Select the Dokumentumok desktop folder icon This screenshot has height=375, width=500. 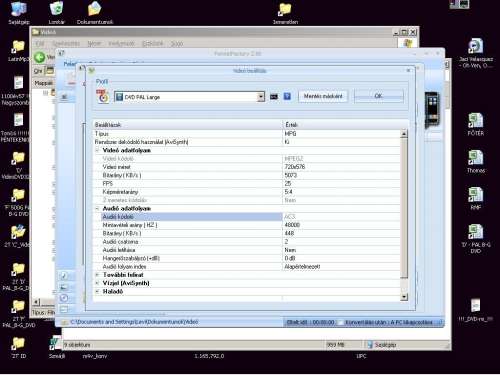[95, 13]
